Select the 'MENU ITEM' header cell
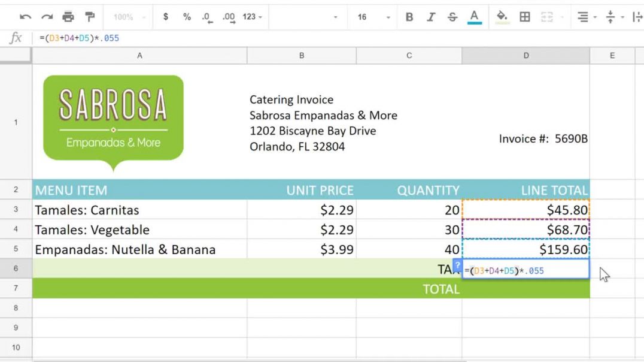The width and height of the screenshot is (644, 362). coord(139,190)
